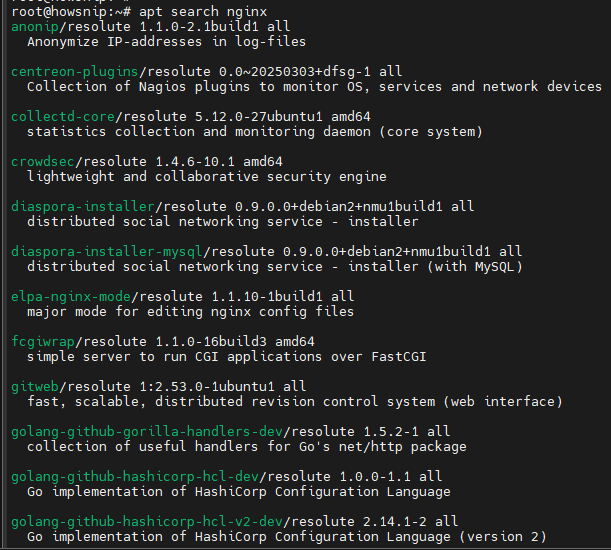Select the 'crowdsec' package name
This screenshot has width=611, height=550.
[x=43, y=162]
